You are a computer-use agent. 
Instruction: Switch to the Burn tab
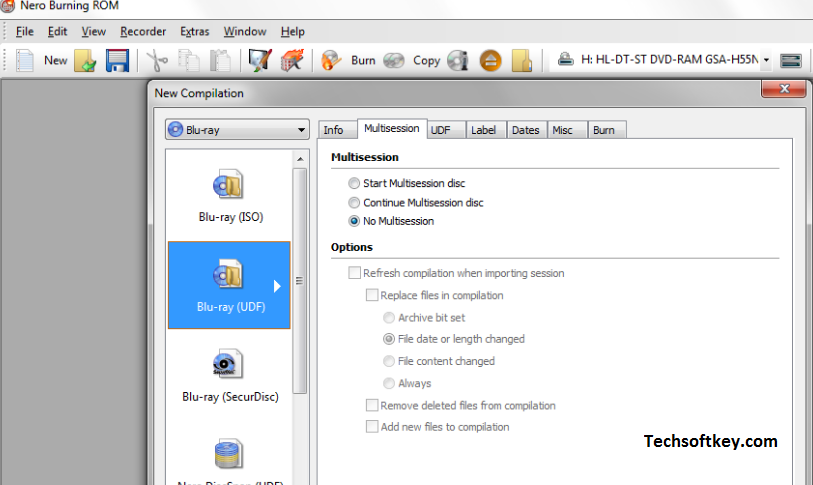607,130
